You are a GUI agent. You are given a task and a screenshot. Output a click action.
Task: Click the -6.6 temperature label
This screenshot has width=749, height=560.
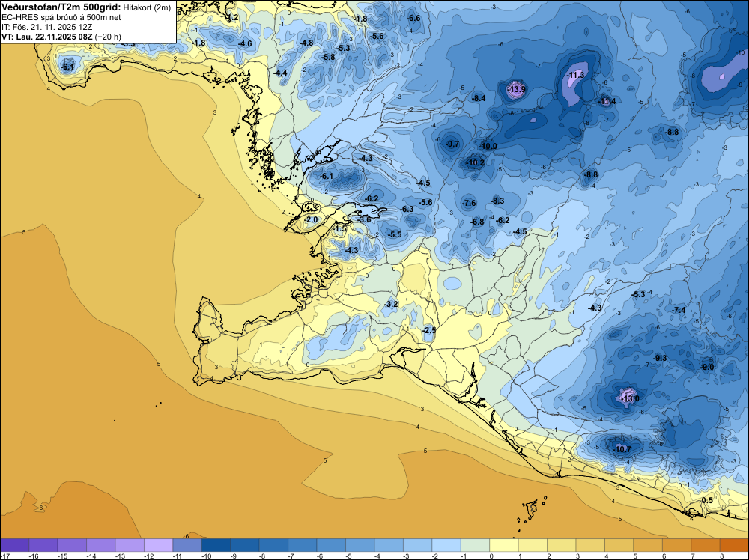[413, 18]
